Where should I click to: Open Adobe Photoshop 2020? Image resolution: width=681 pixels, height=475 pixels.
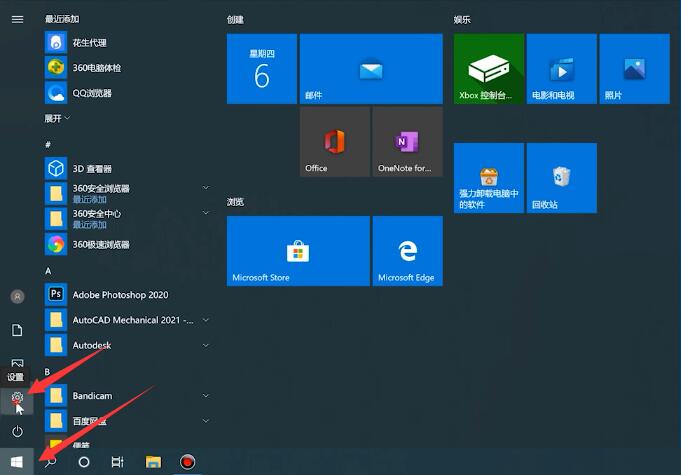tap(127, 295)
